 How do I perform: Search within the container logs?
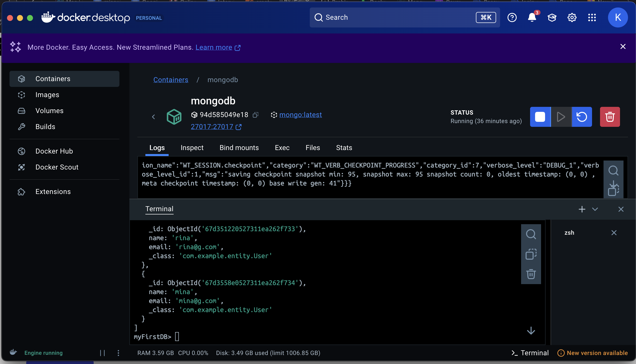coord(613,171)
